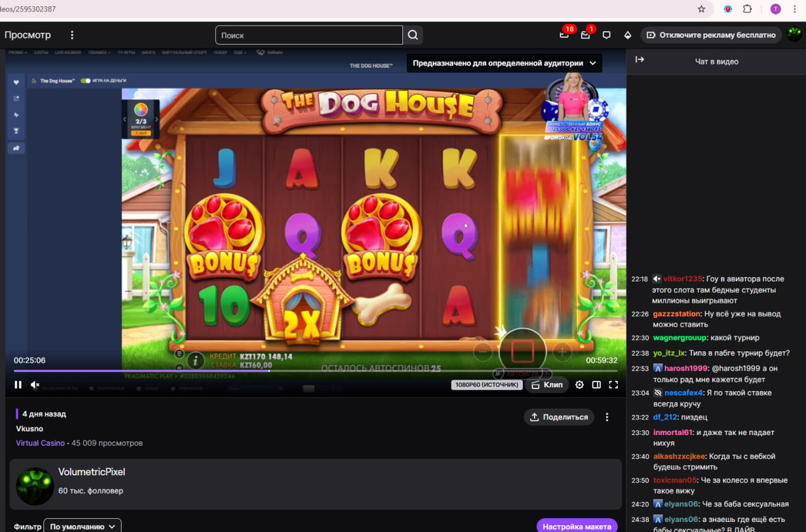Image resolution: width=806 pixels, height=532 pixels.
Task: Jump to chat timestamp 22:18
Action: pos(640,279)
